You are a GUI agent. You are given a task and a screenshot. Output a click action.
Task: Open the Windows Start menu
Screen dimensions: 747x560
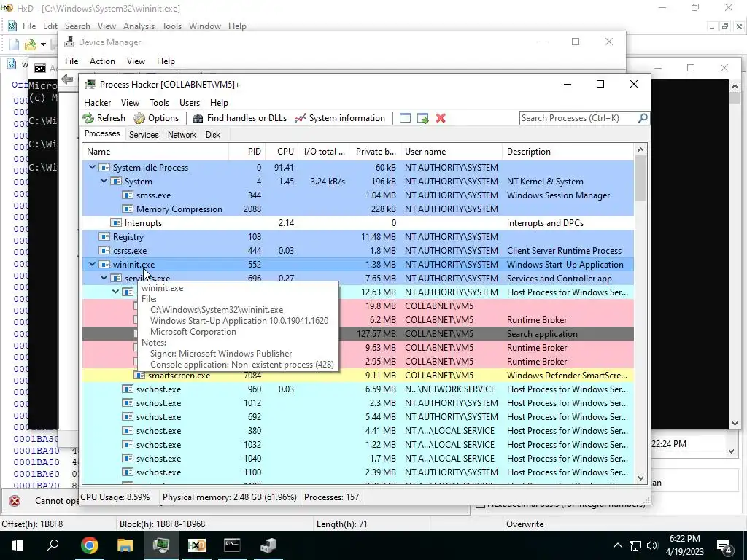[18, 545]
